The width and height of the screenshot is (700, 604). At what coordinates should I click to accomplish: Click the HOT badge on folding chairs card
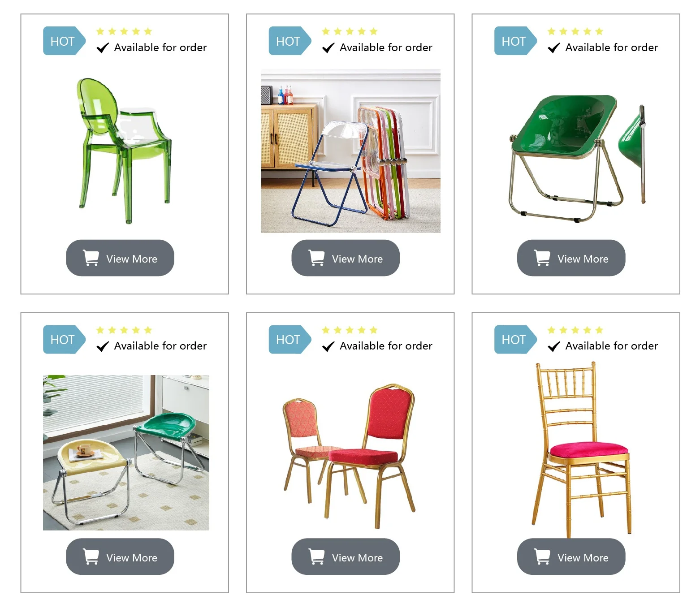(290, 41)
